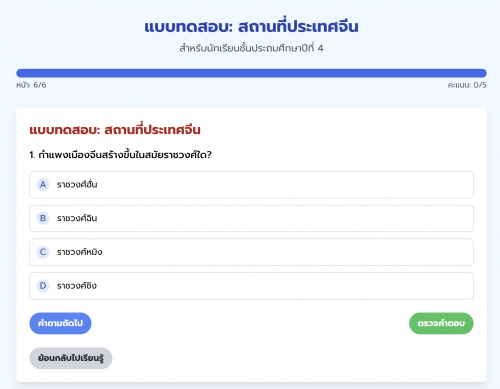Screen dimensions: 500x389
Task: Select answer B ราชวงศ์ฉิน
Action: tap(251, 218)
